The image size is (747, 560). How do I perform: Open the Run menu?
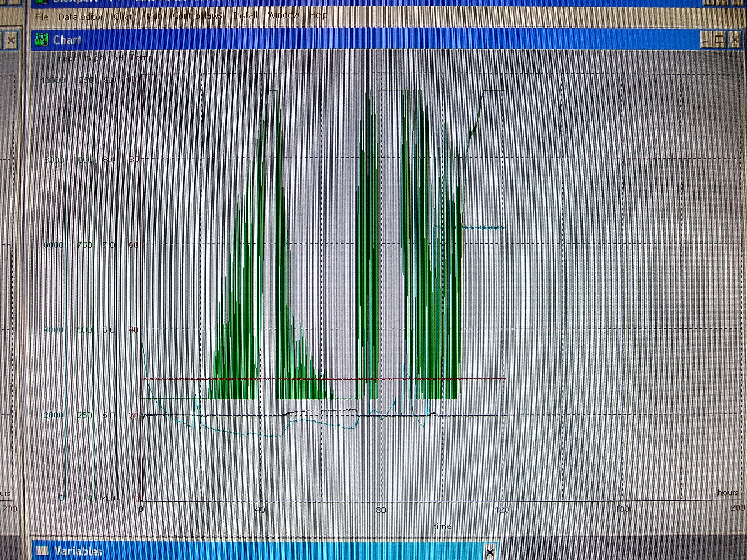click(154, 16)
